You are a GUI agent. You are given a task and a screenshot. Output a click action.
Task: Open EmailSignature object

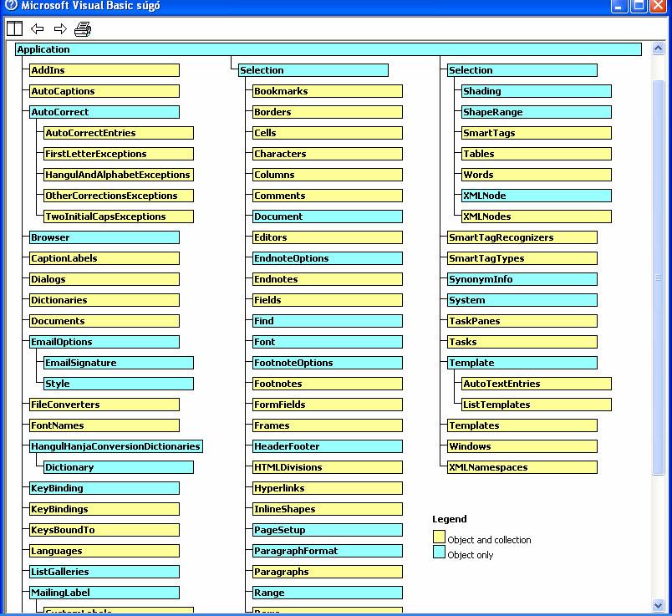tap(119, 363)
